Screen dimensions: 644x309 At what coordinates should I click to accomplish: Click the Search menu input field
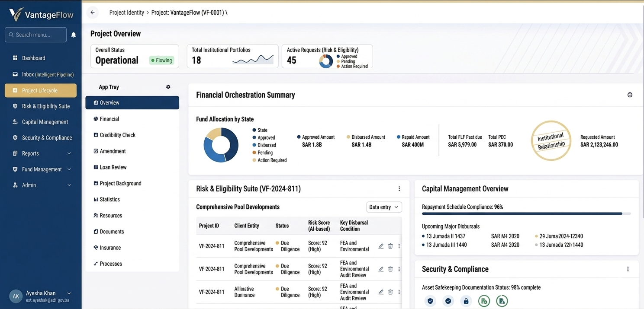point(36,35)
